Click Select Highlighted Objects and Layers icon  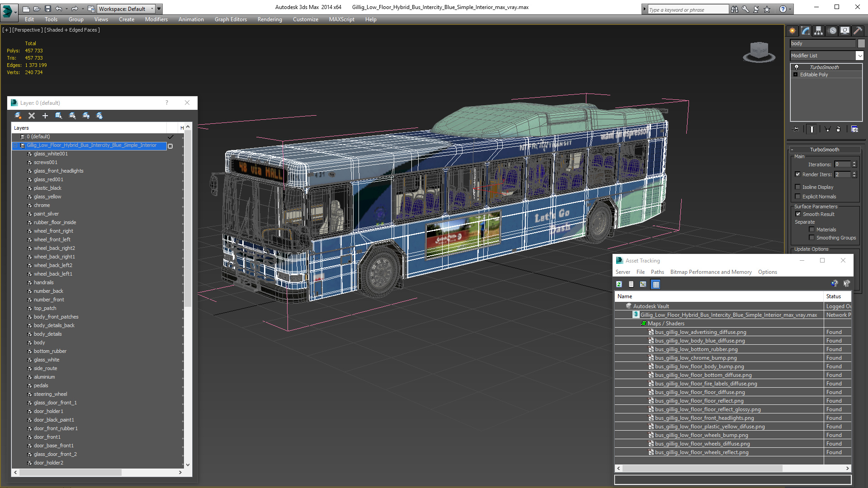point(59,116)
